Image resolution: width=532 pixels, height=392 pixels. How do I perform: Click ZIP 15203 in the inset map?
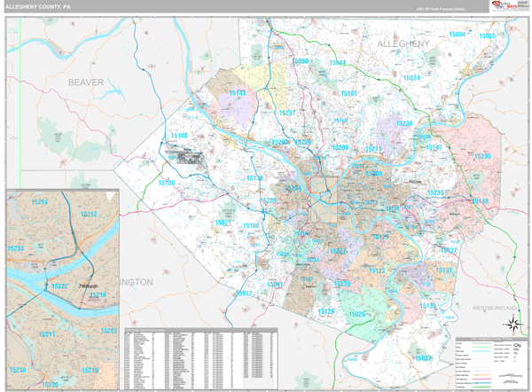(x=109, y=331)
